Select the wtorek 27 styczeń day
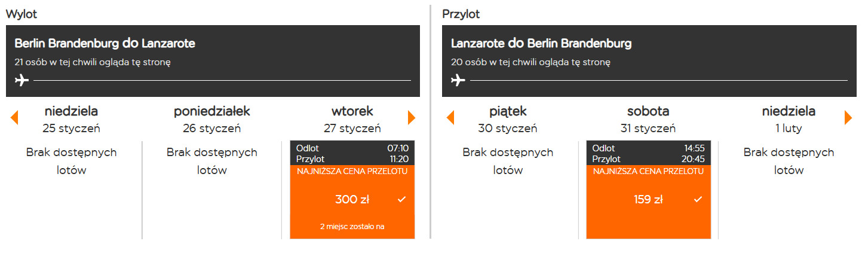The width and height of the screenshot is (868, 262). [x=352, y=119]
